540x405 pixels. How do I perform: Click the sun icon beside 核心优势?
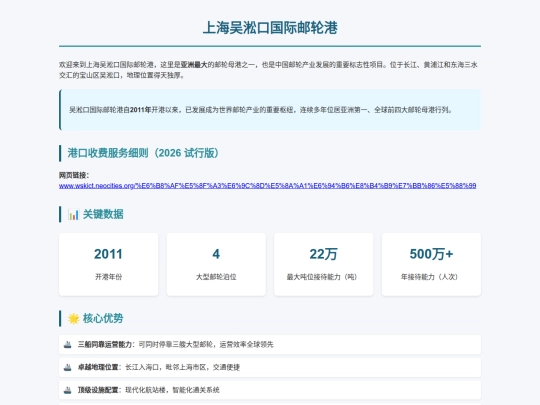tap(73, 319)
